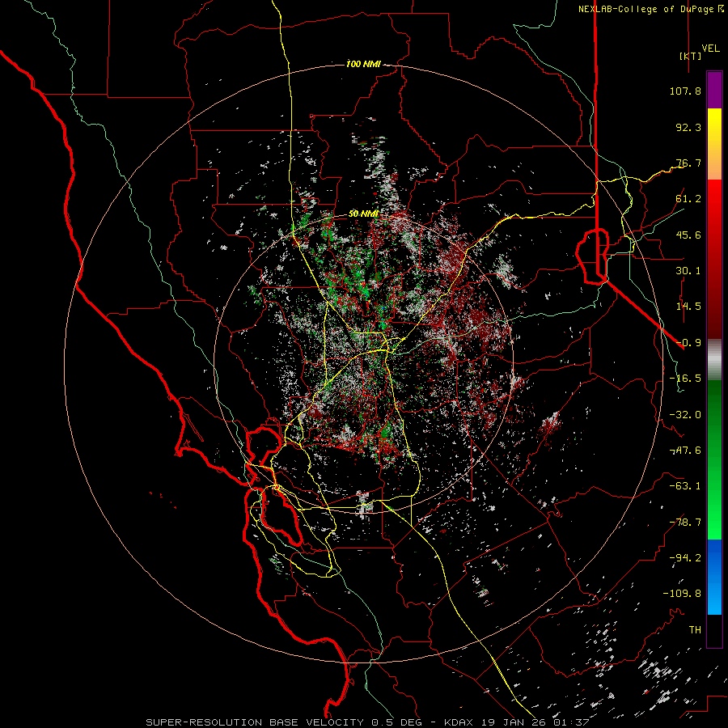Click the green segment of the color bar
Image resolution: width=728 pixels, height=728 pixels.
point(714,459)
